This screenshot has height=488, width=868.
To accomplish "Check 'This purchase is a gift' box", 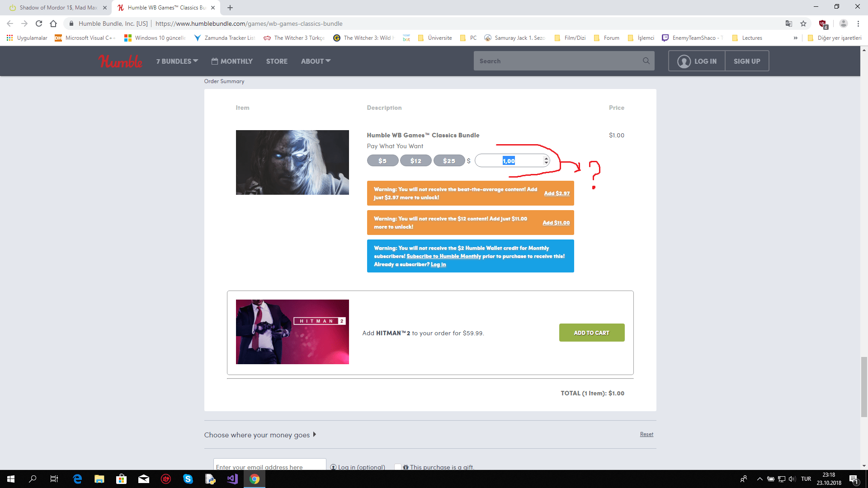I will click(x=398, y=467).
